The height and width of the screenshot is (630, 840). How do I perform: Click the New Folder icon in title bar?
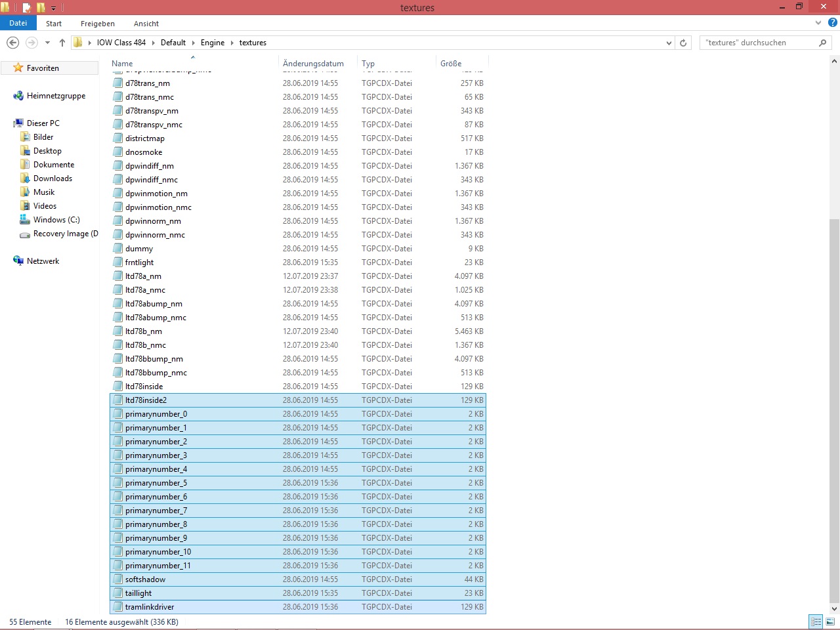click(x=41, y=8)
